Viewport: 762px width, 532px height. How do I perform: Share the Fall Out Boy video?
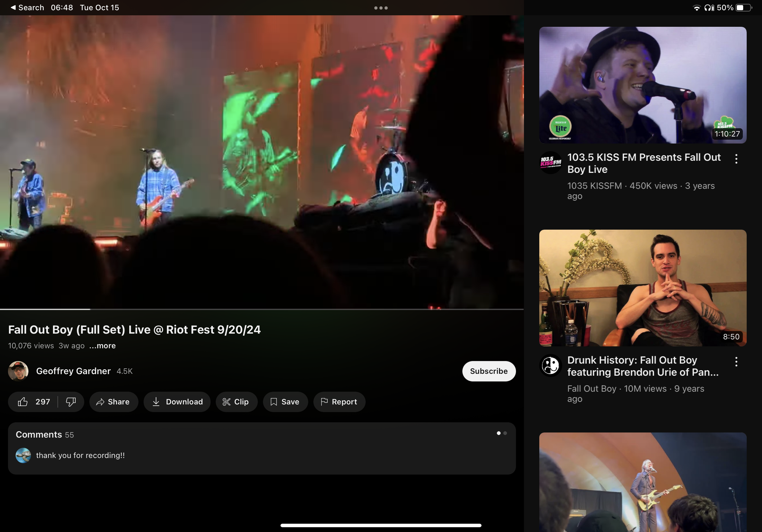pyautogui.click(x=114, y=402)
